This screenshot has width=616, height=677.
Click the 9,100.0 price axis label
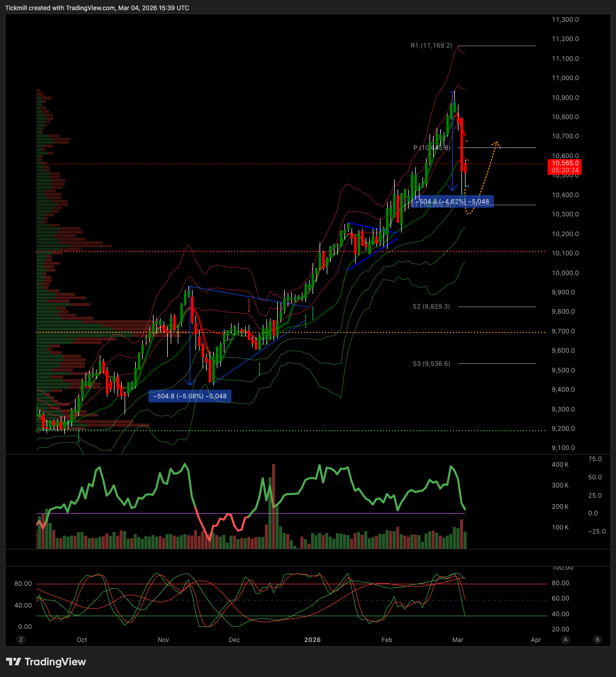(x=563, y=448)
